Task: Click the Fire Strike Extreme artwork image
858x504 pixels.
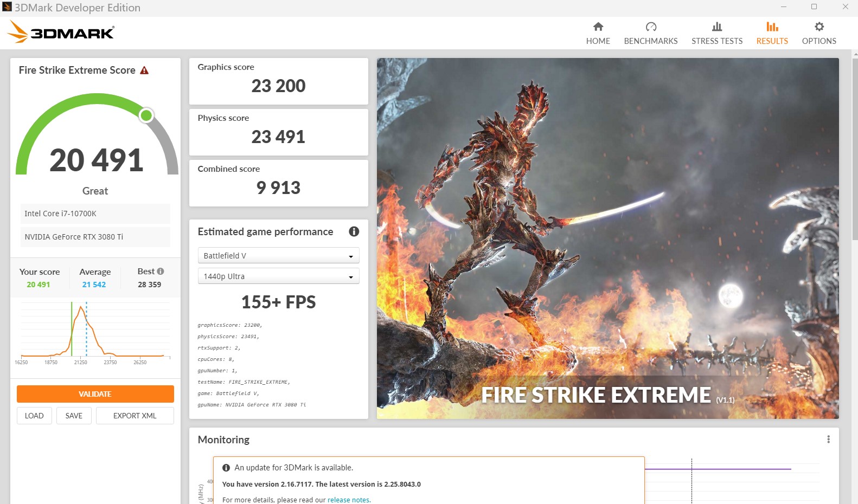Action: [x=608, y=238]
